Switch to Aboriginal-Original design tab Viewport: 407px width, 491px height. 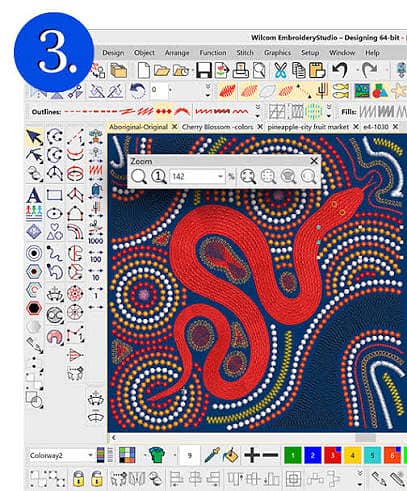(x=139, y=127)
